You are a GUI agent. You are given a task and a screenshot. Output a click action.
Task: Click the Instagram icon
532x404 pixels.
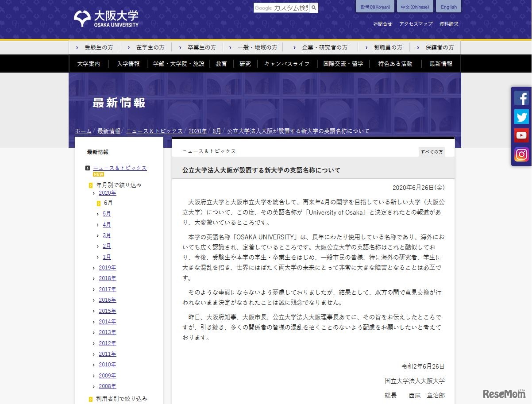point(521,154)
